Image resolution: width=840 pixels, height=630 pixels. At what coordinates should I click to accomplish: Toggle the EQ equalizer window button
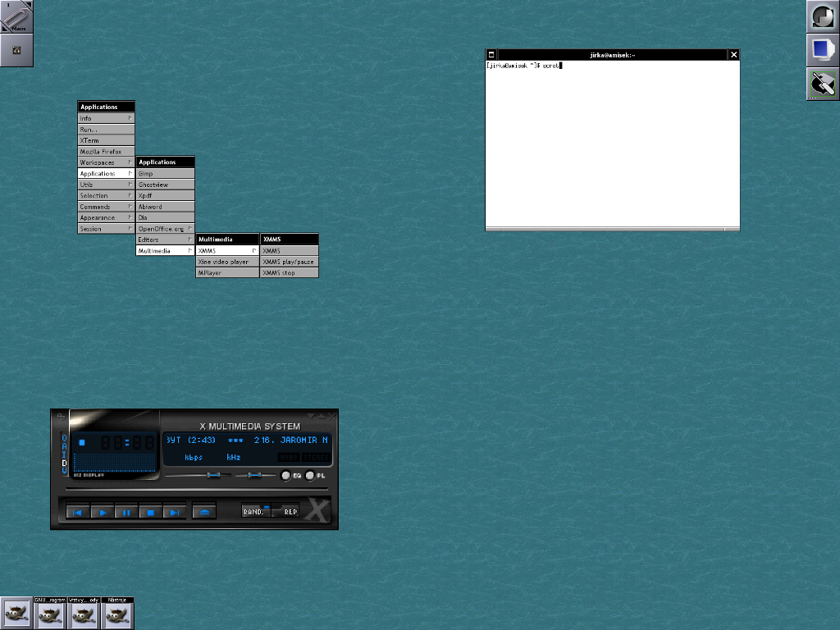286,476
